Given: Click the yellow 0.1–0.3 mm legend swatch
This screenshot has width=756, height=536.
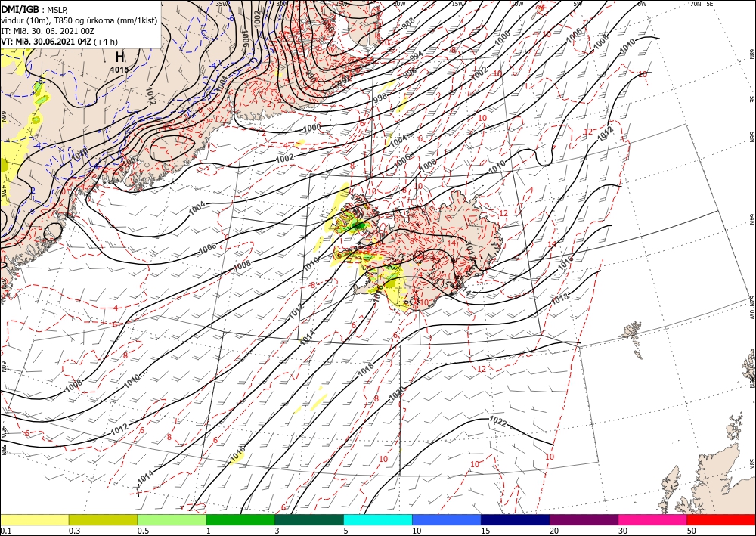Looking at the screenshot, I should coord(34,519).
